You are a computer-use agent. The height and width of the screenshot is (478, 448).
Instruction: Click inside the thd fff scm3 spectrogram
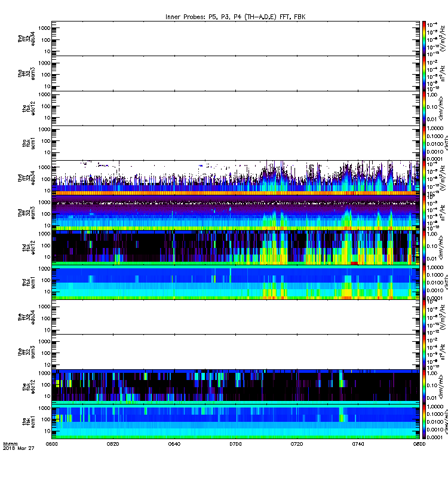(235, 213)
